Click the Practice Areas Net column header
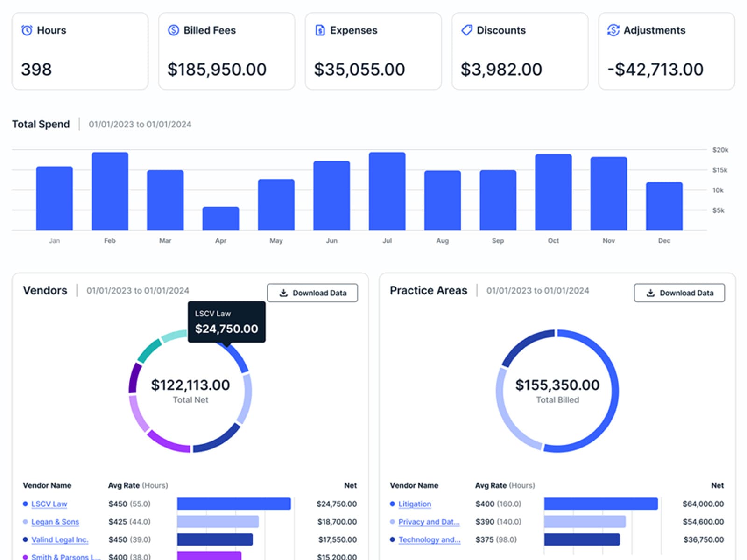 pos(717,485)
